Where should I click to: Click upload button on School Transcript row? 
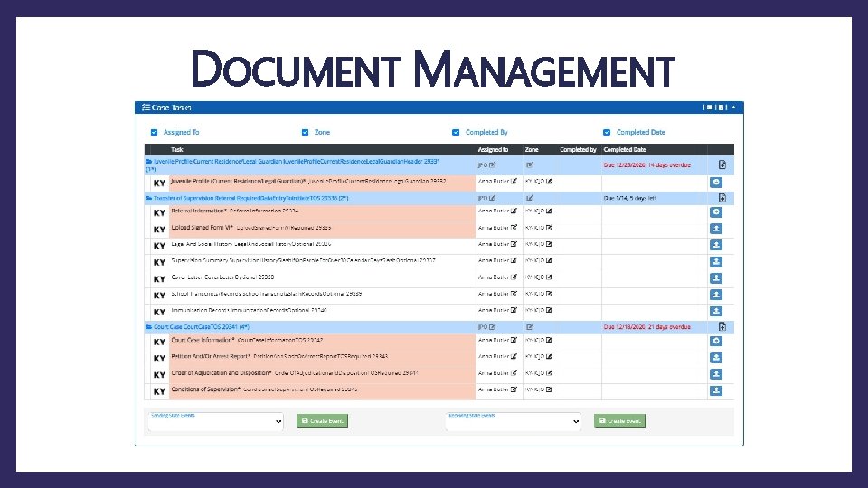click(716, 295)
